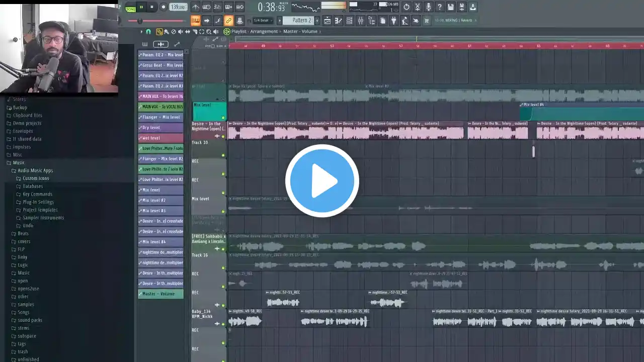Select the Dry level automation clip
The width and height of the screenshot is (644, 362).
point(161,128)
